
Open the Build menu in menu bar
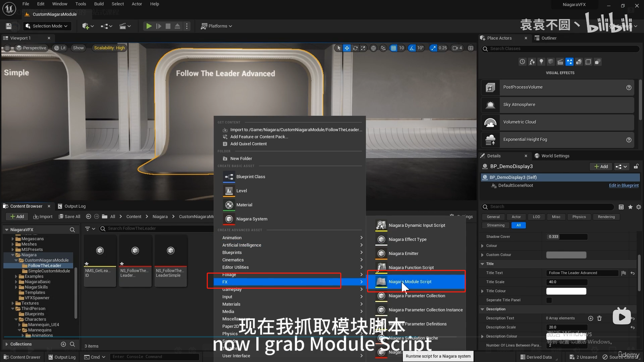point(99,4)
